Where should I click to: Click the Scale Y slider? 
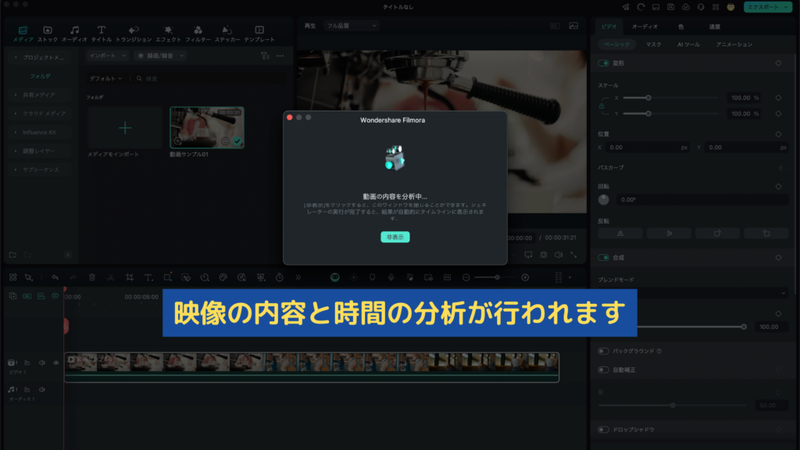point(670,113)
